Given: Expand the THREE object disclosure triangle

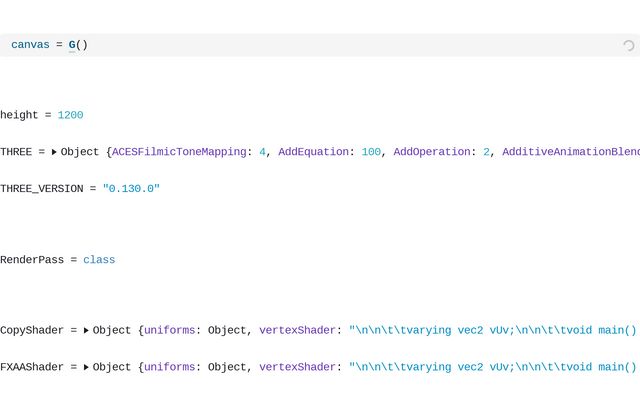Looking at the screenshot, I should 54,152.
